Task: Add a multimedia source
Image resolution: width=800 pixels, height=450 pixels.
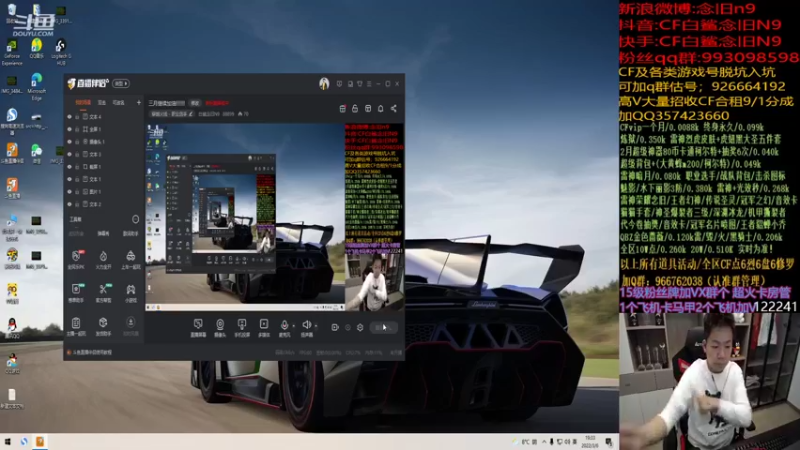Action: tap(264, 328)
